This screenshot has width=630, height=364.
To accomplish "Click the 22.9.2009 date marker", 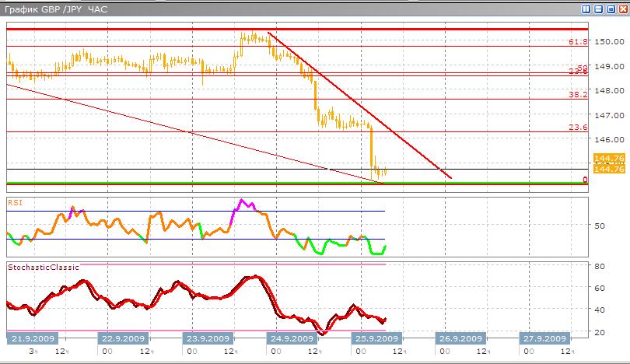I will [123, 338].
